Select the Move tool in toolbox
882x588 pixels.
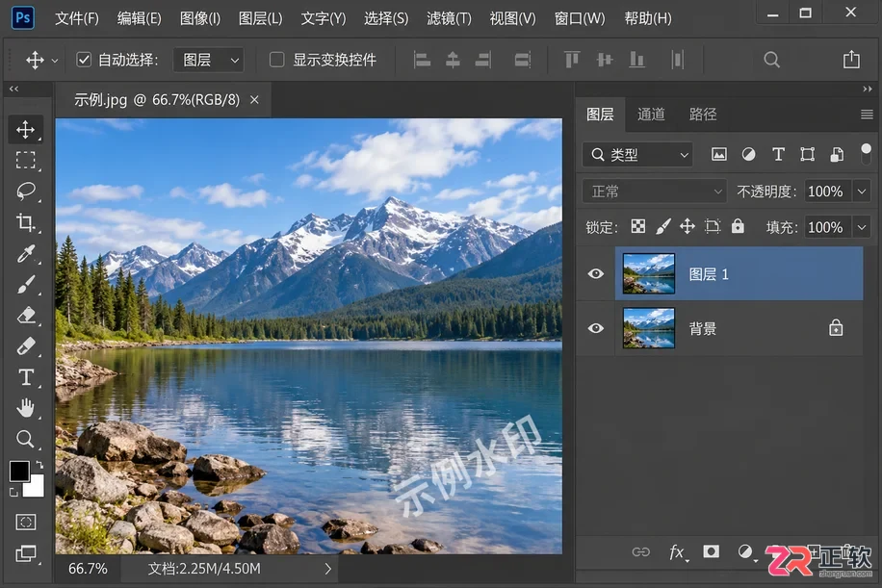[x=25, y=130]
